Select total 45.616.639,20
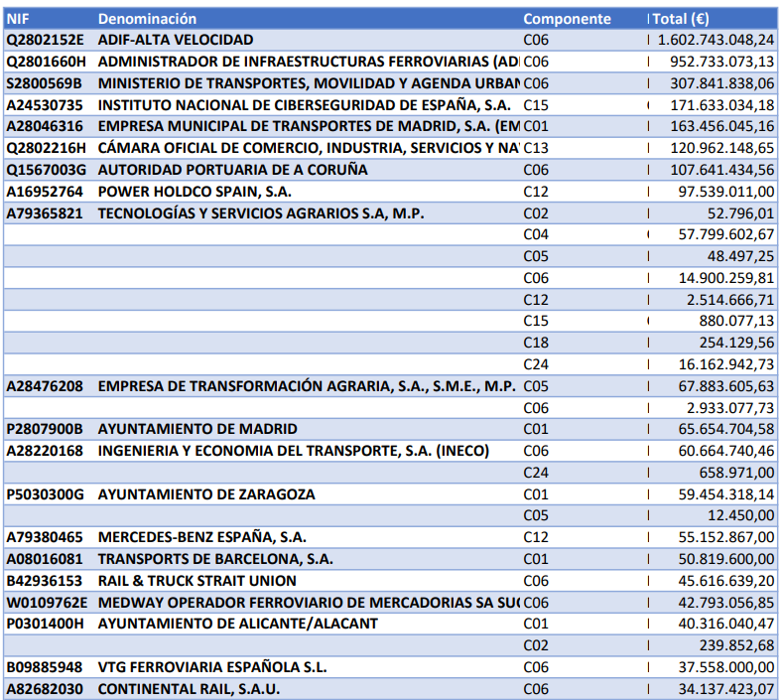The height and width of the screenshot is (700, 783). tap(726, 581)
